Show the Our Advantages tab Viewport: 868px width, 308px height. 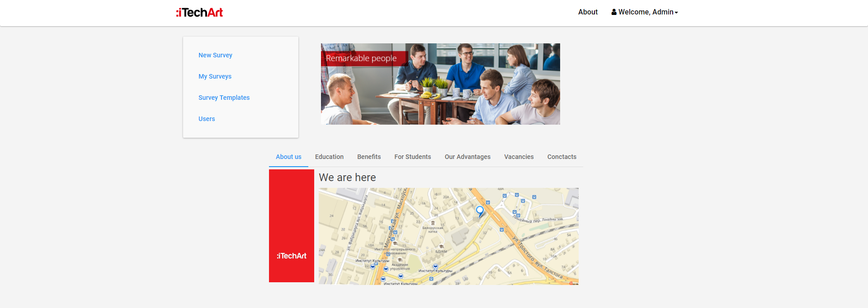coord(467,157)
